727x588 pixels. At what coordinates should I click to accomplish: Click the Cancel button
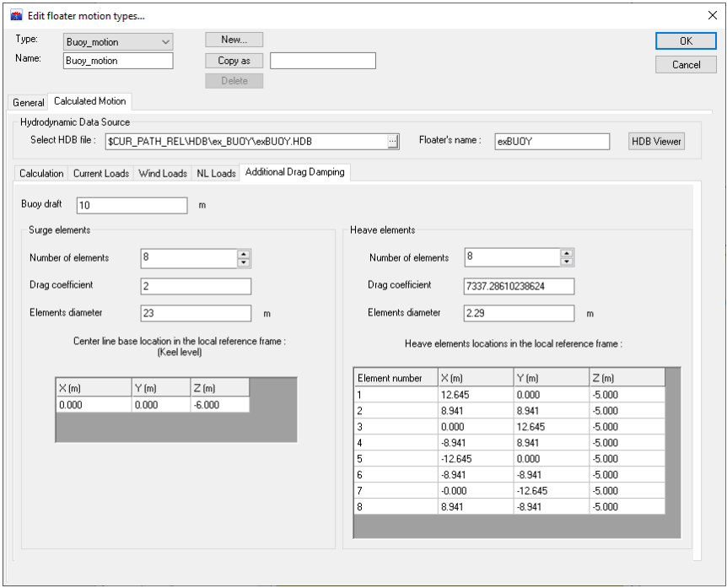point(686,65)
